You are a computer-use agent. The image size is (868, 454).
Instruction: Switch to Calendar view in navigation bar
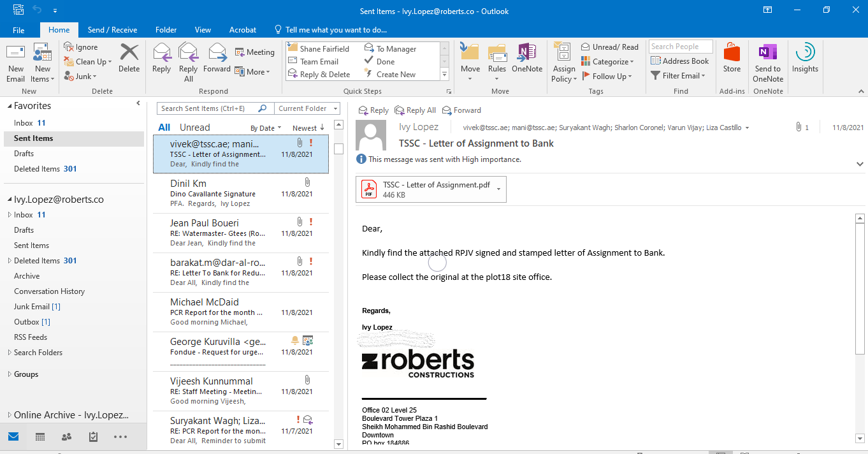click(x=40, y=437)
